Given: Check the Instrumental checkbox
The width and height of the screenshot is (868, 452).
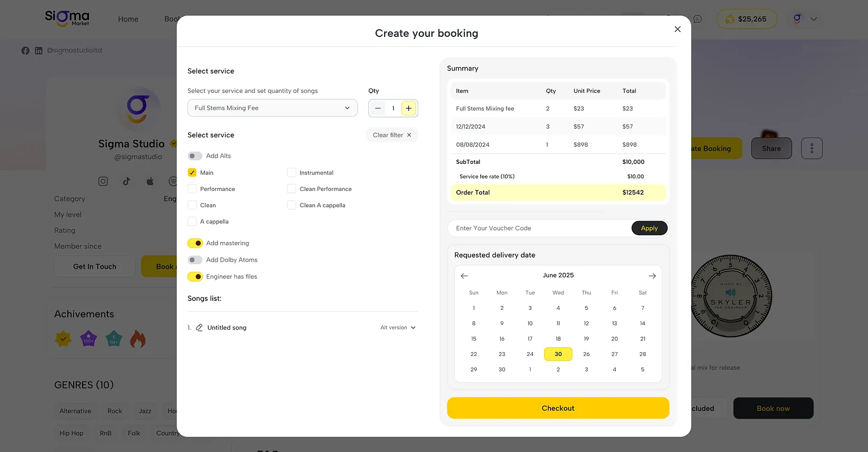Looking at the screenshot, I should pos(291,173).
